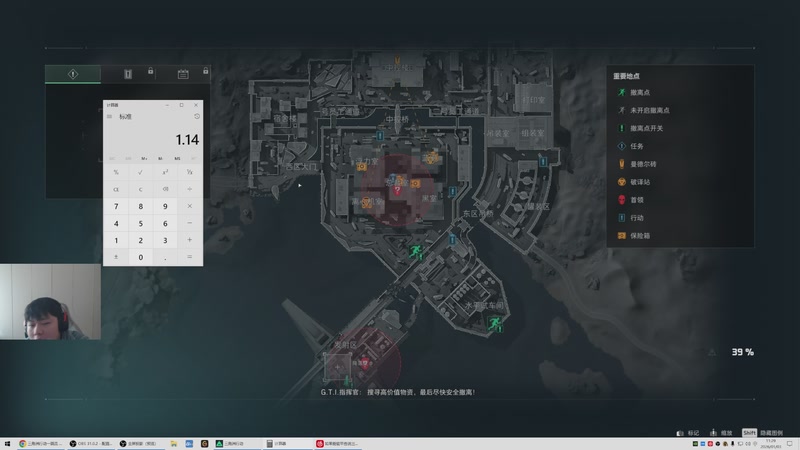Open File Explorer from the taskbar

173,444
